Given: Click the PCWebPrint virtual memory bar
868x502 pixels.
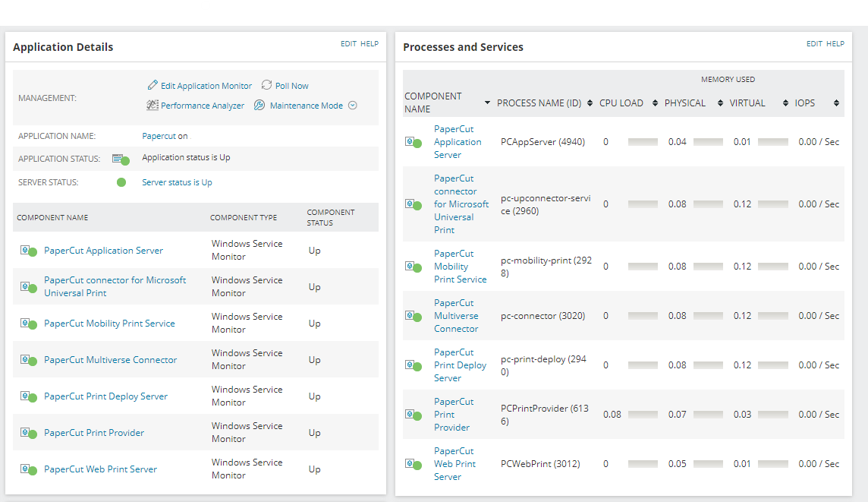Looking at the screenshot, I should pyautogui.click(x=773, y=464).
